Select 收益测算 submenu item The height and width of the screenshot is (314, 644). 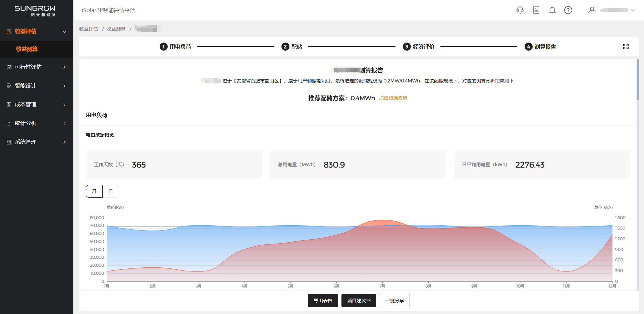[x=27, y=49]
